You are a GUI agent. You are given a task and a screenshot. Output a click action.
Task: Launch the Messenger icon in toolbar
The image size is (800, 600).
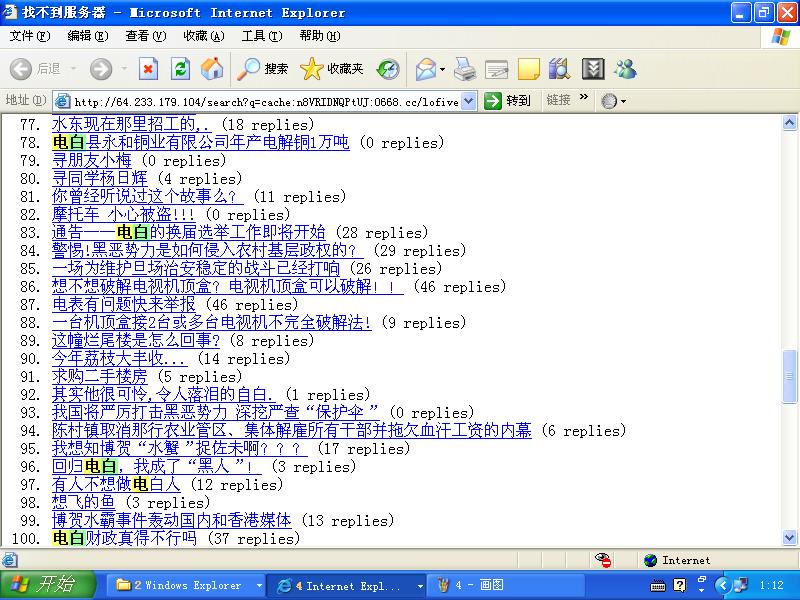(x=626, y=69)
